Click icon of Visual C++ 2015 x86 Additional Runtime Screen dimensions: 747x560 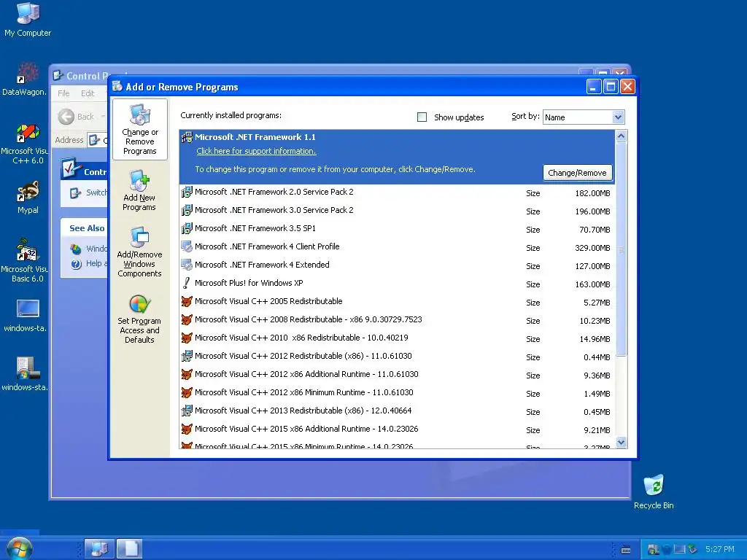click(187, 429)
